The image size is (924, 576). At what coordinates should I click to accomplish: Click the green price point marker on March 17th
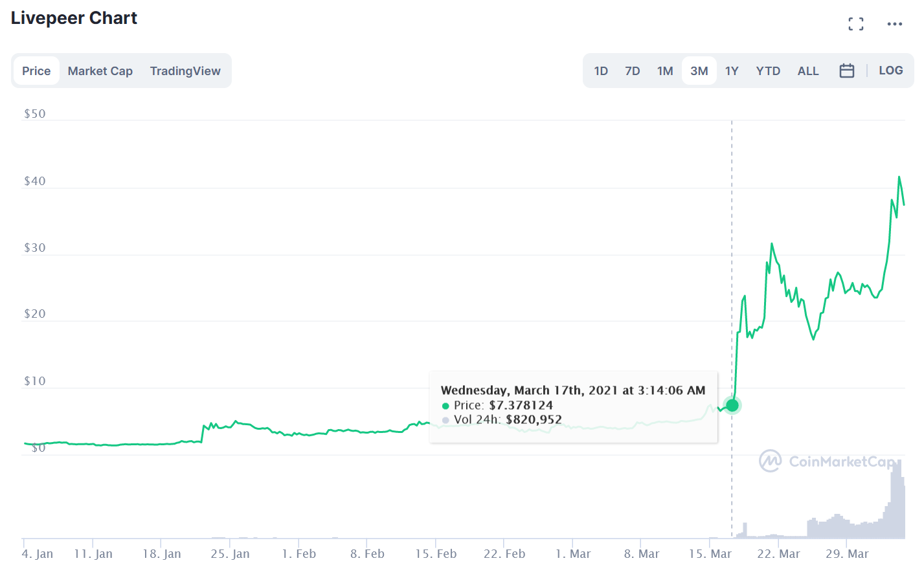pos(732,405)
